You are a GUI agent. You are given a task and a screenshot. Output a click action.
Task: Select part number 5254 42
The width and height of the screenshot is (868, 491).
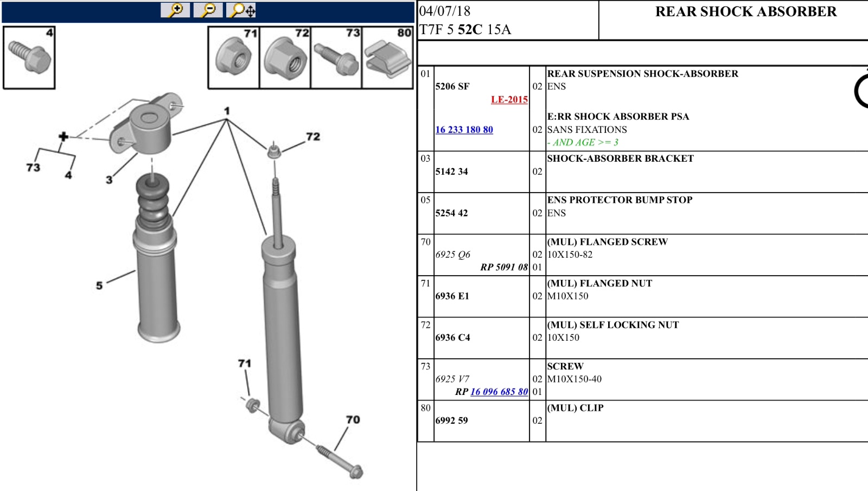point(451,213)
